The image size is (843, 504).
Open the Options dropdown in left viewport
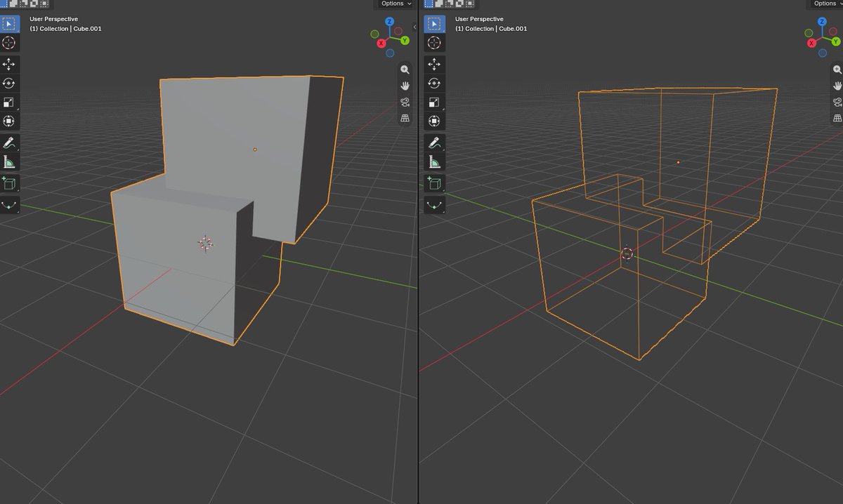[x=396, y=4]
